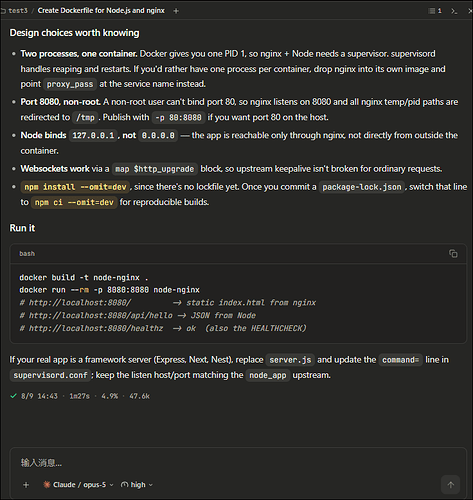The height and width of the screenshot is (500, 473).
Task: Open the terminal panel icon
Action: click(454, 11)
